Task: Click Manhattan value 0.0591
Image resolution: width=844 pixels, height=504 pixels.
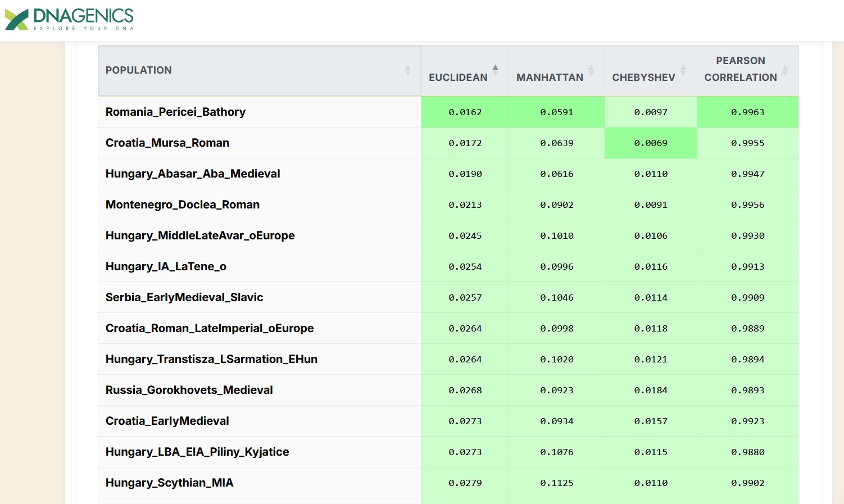Action: pos(557,112)
